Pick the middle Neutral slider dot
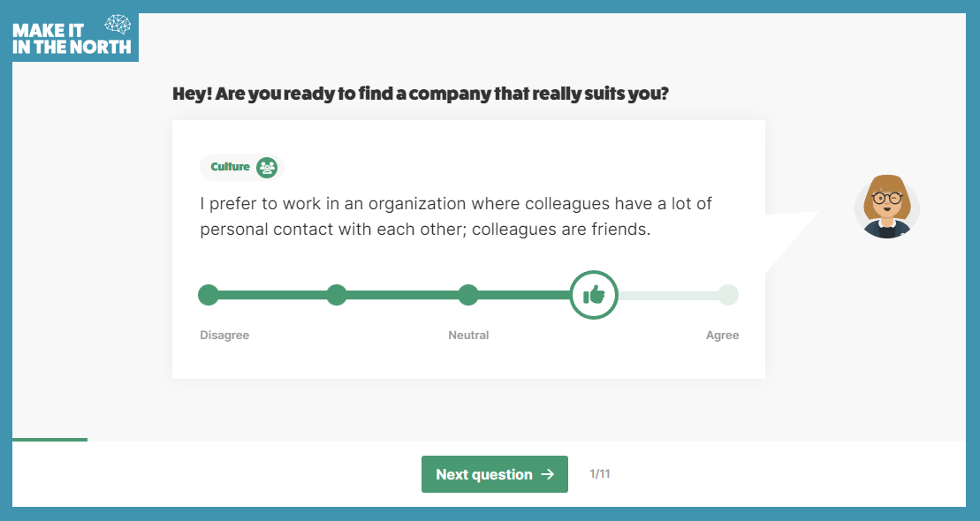The width and height of the screenshot is (980, 521). coord(468,295)
